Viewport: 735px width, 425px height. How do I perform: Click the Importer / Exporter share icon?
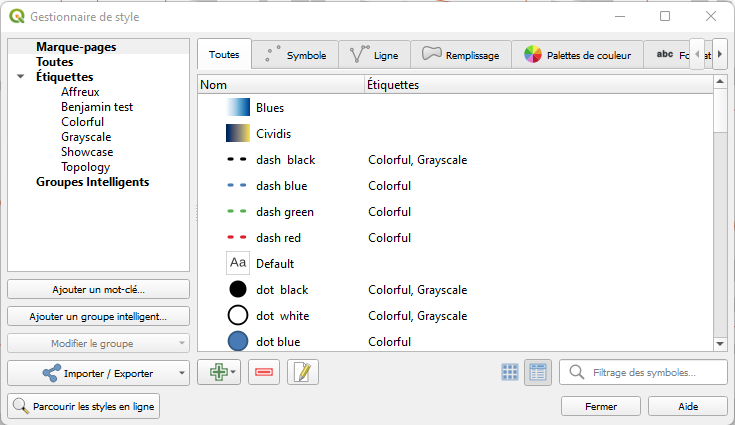51,373
